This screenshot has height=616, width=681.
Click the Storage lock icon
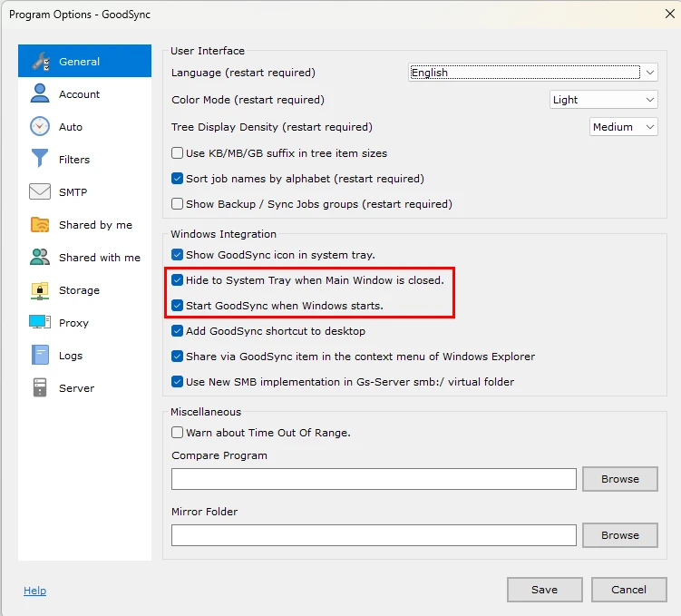click(40, 290)
